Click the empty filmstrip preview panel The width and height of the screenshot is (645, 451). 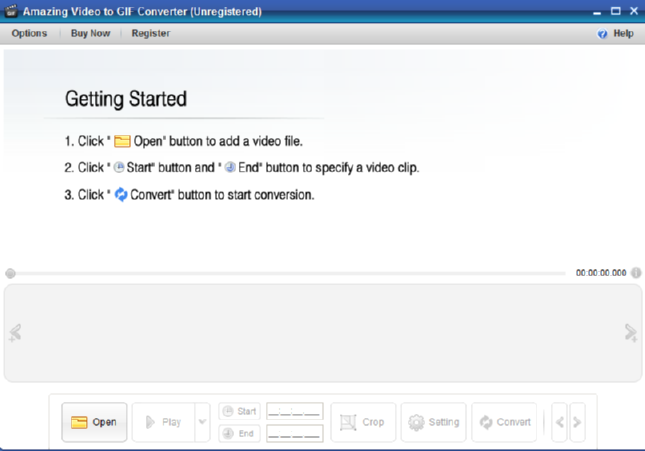point(323,333)
